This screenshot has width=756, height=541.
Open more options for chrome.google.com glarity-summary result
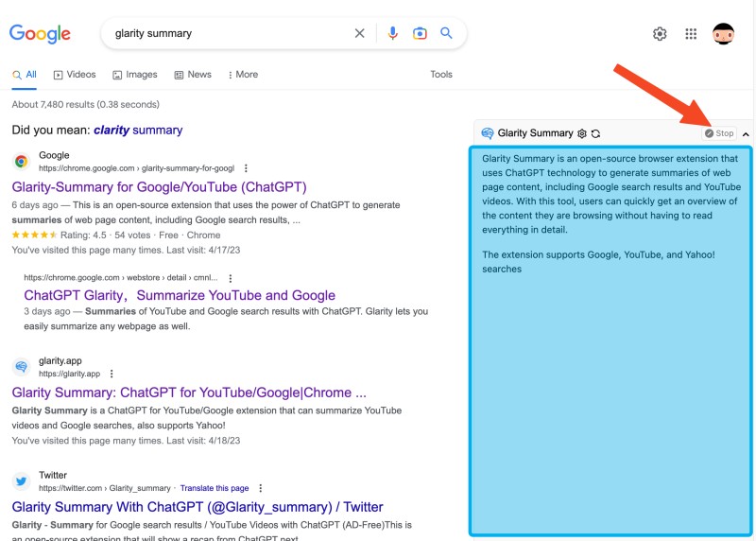pos(246,168)
